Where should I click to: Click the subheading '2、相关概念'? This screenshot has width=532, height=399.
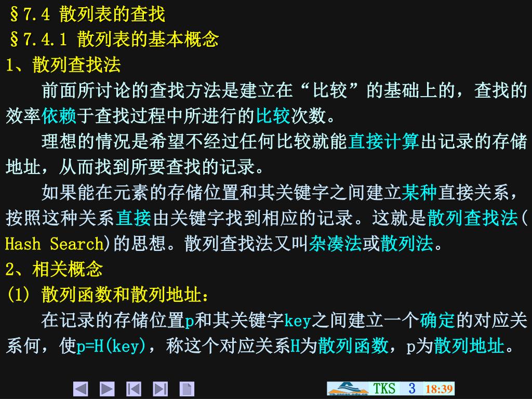pyautogui.click(x=54, y=269)
